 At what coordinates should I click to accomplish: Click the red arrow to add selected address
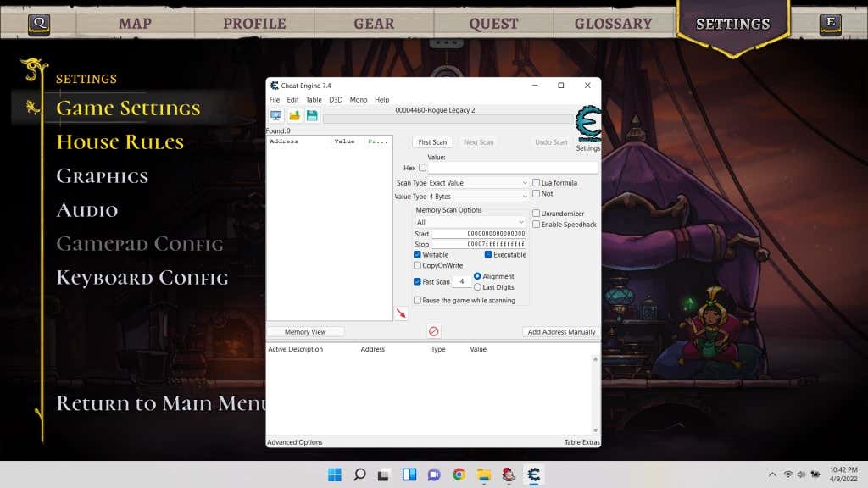pos(401,313)
